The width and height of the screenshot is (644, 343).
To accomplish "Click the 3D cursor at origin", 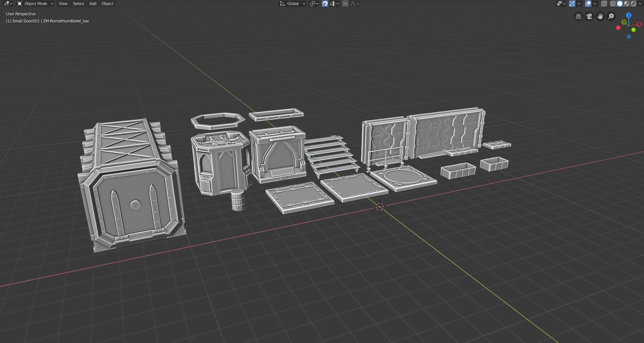I will click(380, 206).
